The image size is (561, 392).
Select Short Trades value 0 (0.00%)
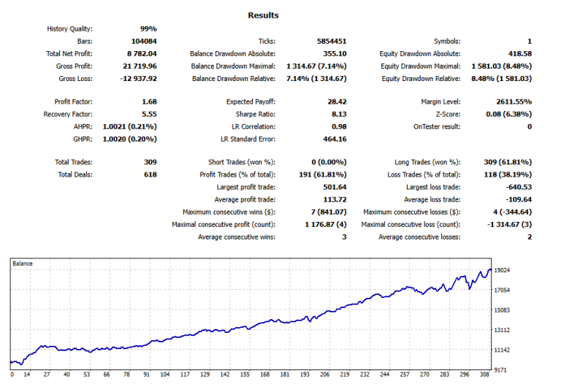click(x=329, y=162)
